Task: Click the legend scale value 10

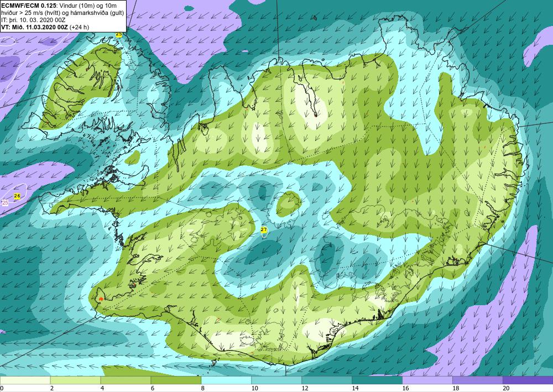Action: tap(254, 388)
